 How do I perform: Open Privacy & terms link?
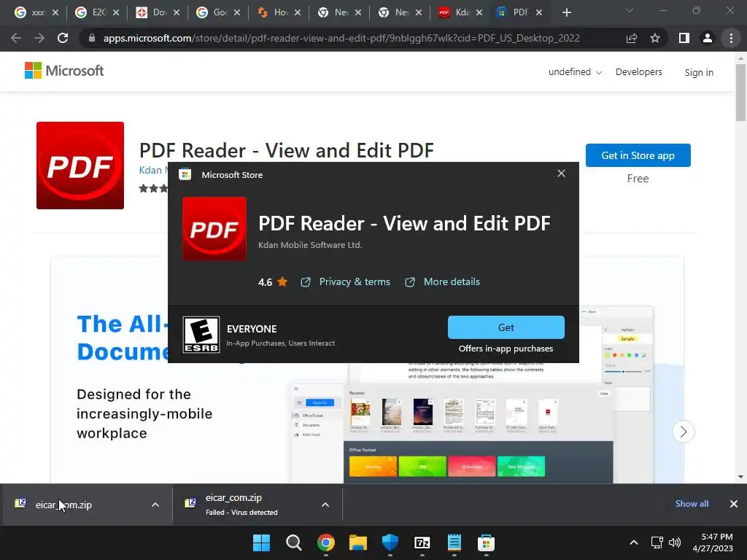pyautogui.click(x=355, y=282)
